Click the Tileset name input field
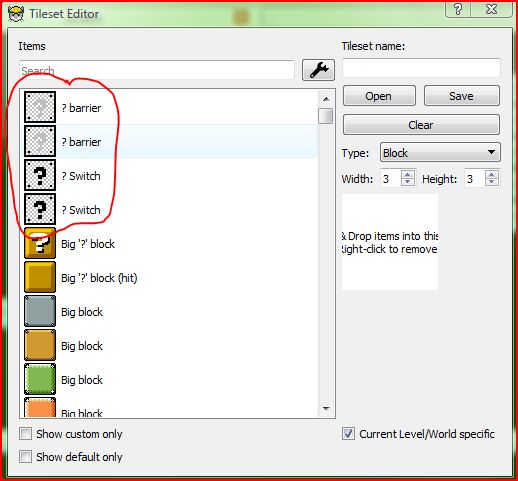The image size is (518, 481). coord(421,68)
